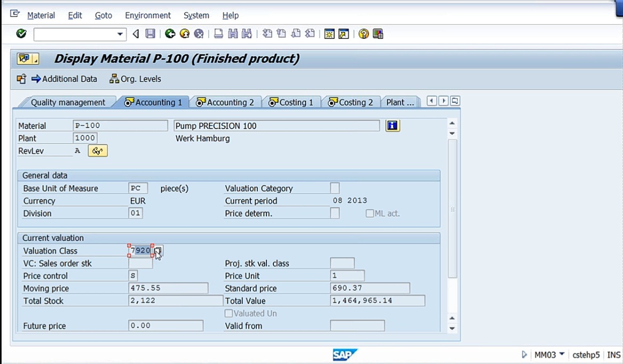Screen dimensions: 623x364
Task: Click the Valid from date field
Action: (x=357, y=326)
